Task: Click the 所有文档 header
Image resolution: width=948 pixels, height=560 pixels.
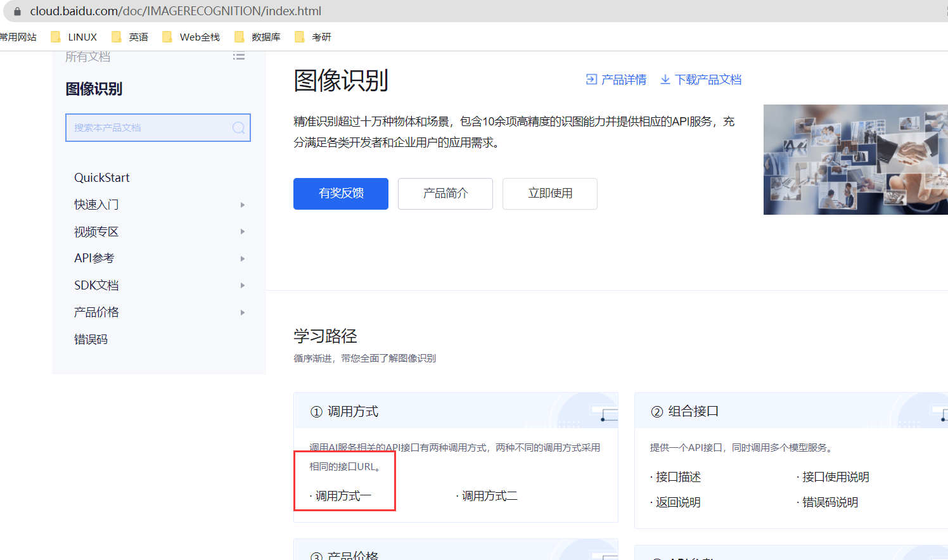Action: (x=87, y=56)
